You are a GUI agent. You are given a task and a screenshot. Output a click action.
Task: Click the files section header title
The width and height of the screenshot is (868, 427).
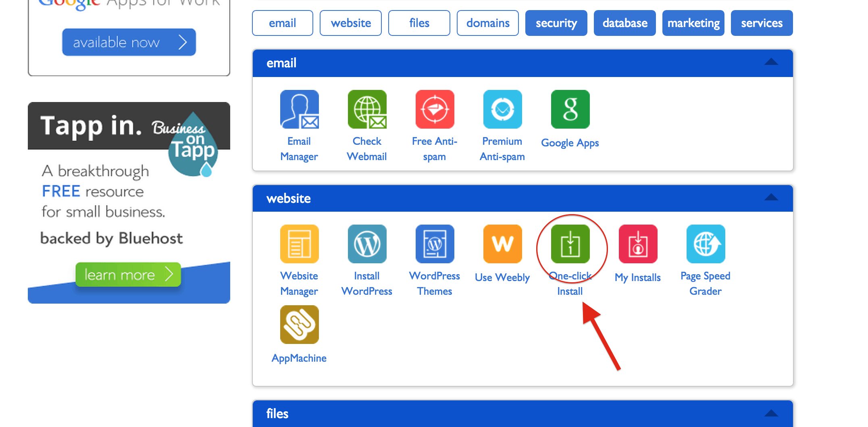(x=277, y=414)
